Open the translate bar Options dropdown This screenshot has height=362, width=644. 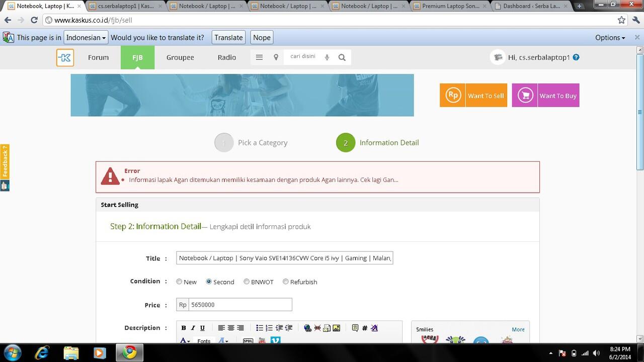(610, 37)
